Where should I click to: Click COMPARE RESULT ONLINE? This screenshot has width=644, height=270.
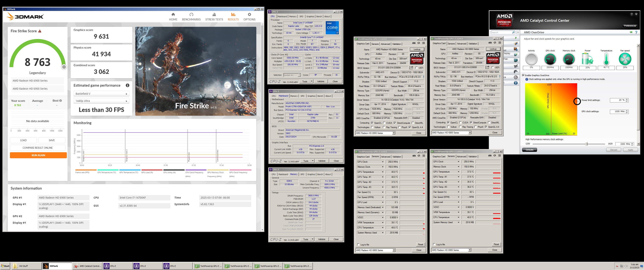click(x=37, y=148)
